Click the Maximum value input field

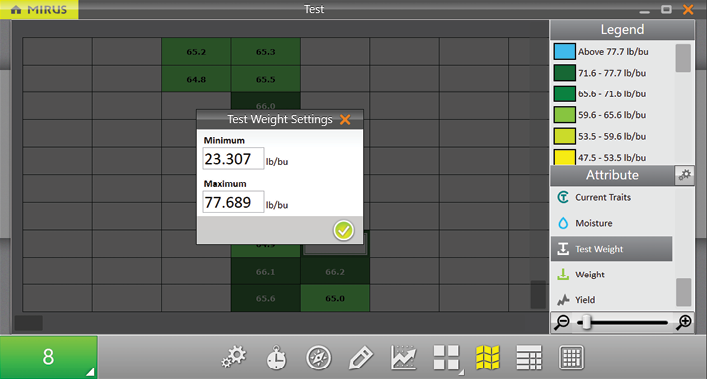tap(233, 202)
